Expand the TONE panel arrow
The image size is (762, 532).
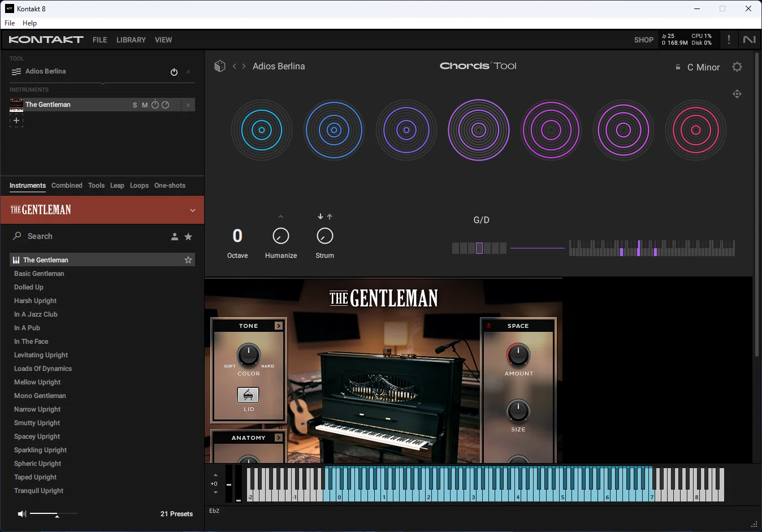[x=279, y=326]
